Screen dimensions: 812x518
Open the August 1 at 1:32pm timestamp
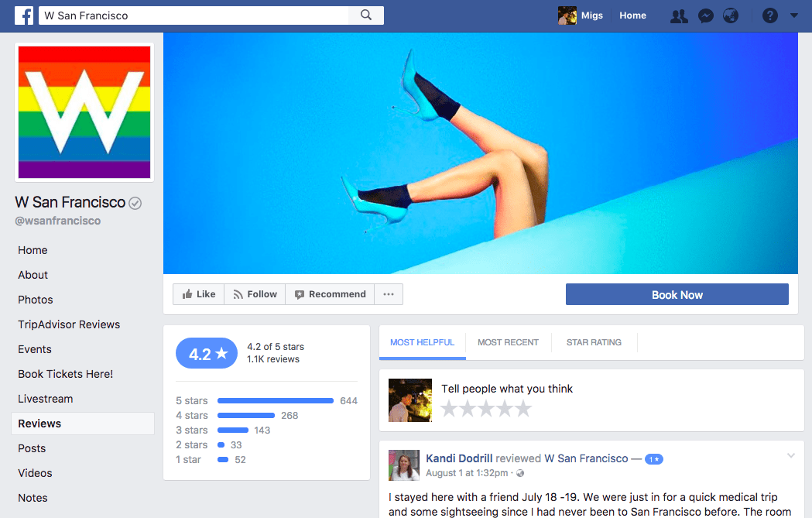pyautogui.click(x=467, y=473)
